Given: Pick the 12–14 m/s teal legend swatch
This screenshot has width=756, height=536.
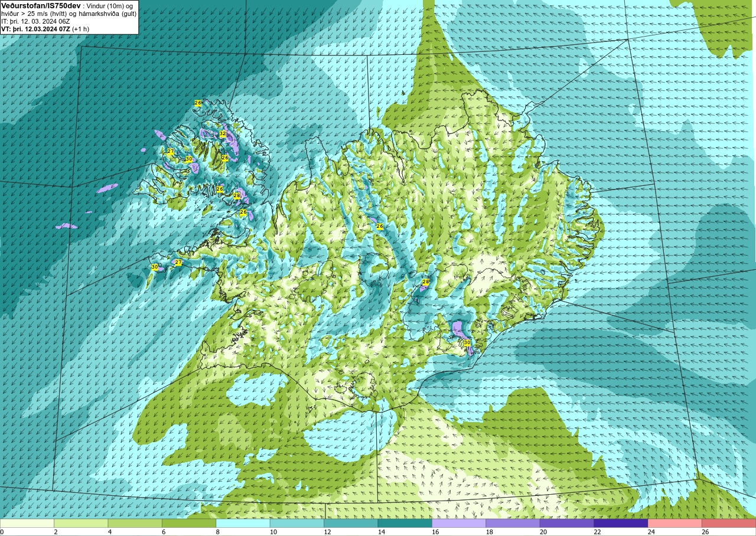Looking at the screenshot, I should coord(351,523).
